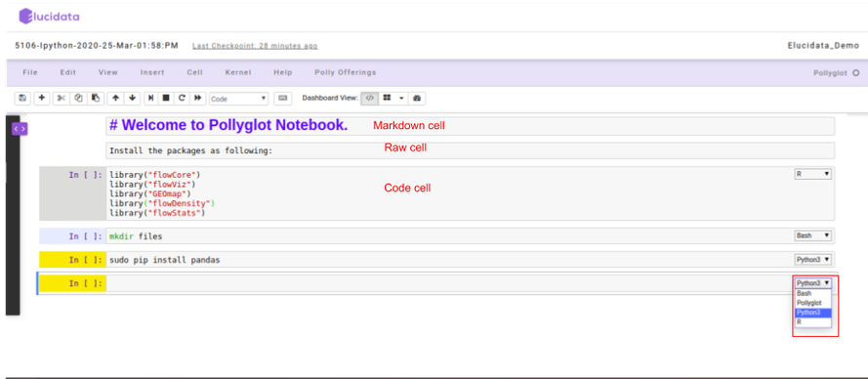The width and height of the screenshot is (868, 379).
Task: Paste cells below icon
Action: [96, 98]
